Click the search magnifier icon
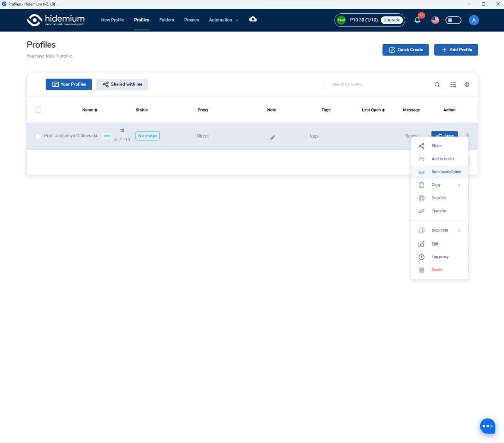 click(x=437, y=85)
